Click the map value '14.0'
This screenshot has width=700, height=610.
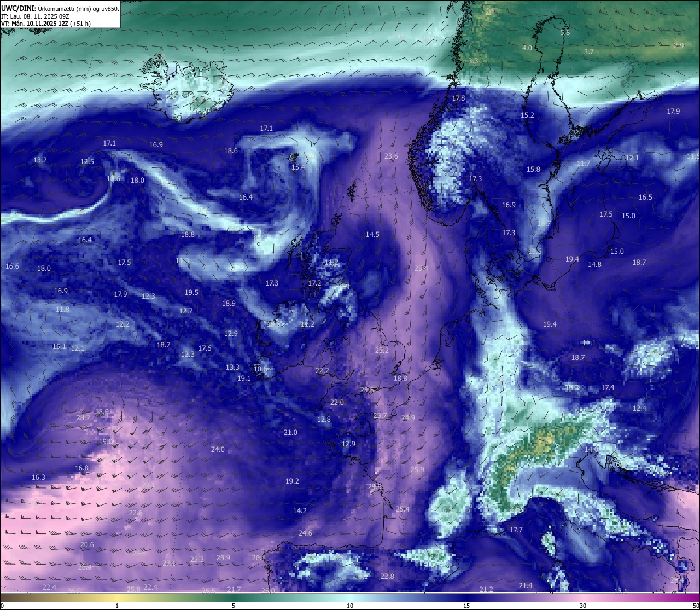click(x=592, y=449)
